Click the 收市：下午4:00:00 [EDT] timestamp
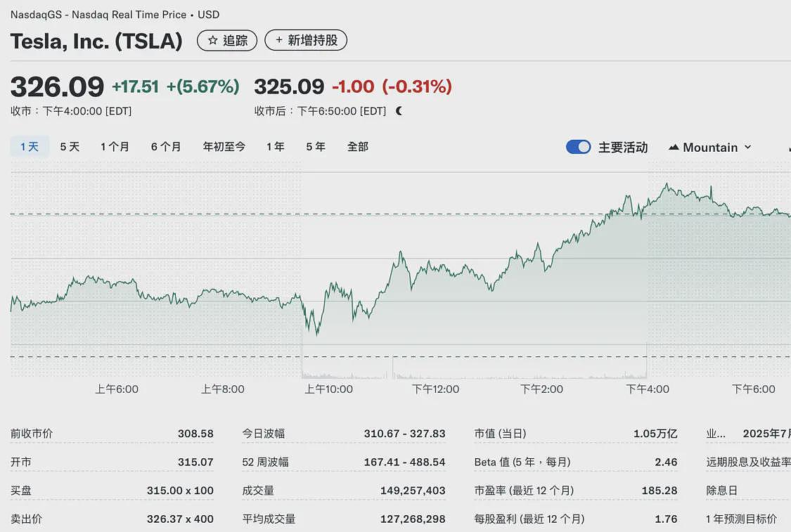The width and height of the screenshot is (791, 532). point(71,111)
